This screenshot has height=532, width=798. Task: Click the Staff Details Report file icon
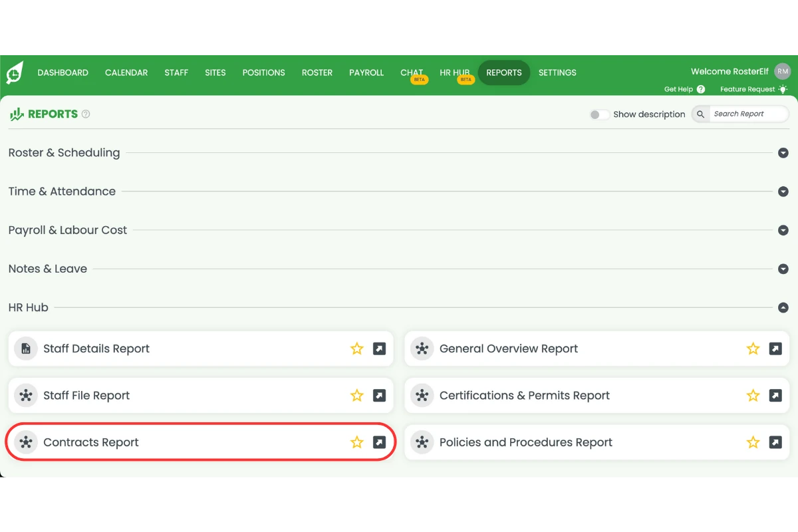[26, 348]
